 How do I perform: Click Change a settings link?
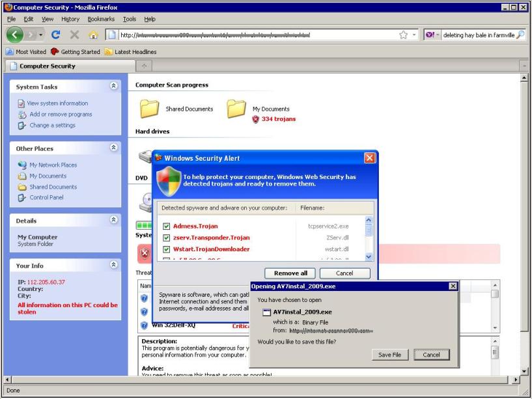click(52, 125)
